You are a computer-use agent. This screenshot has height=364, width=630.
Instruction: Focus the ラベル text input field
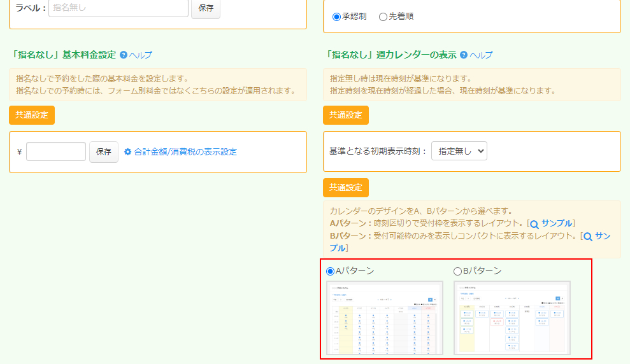118,8
